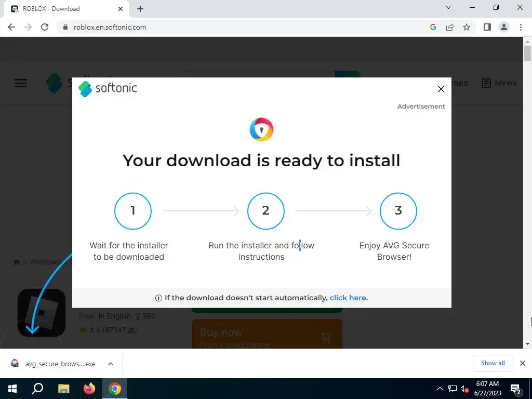Click the Buy now button
The width and height of the screenshot is (532, 399).
pos(267,334)
